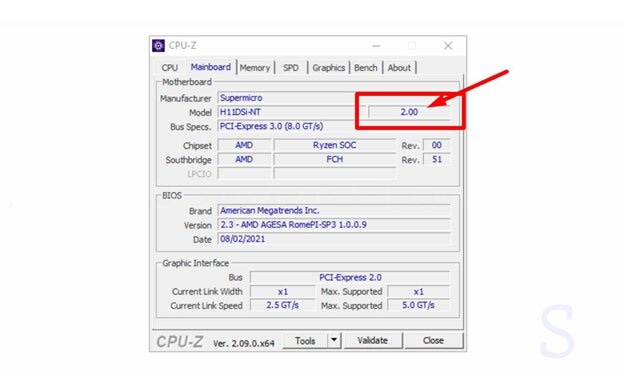Select the Mainboard tab
624x391 pixels.
[x=211, y=67]
